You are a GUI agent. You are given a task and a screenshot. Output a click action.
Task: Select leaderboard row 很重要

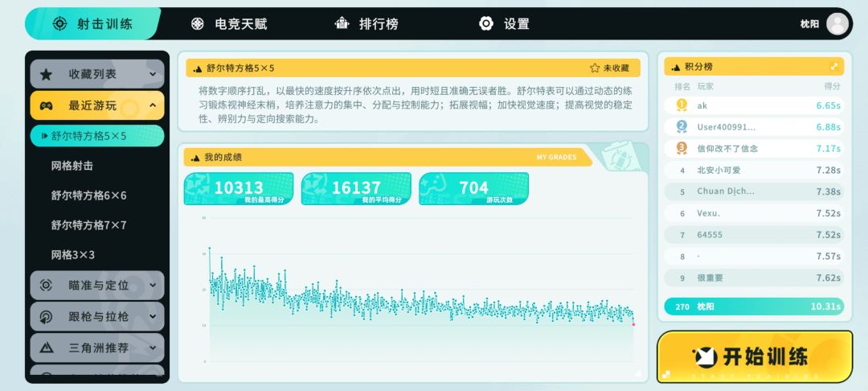coord(754,278)
